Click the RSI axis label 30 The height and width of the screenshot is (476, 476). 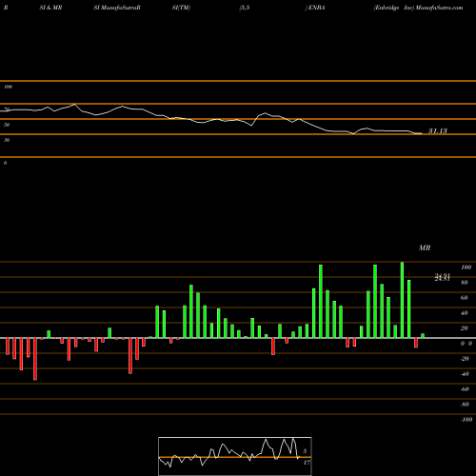pyautogui.click(x=7, y=140)
